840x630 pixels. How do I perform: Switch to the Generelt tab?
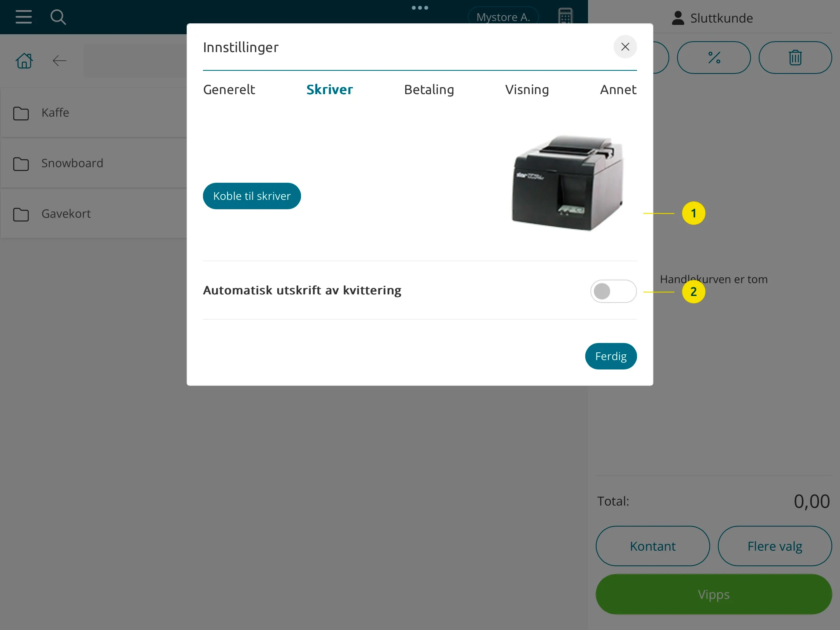click(229, 90)
